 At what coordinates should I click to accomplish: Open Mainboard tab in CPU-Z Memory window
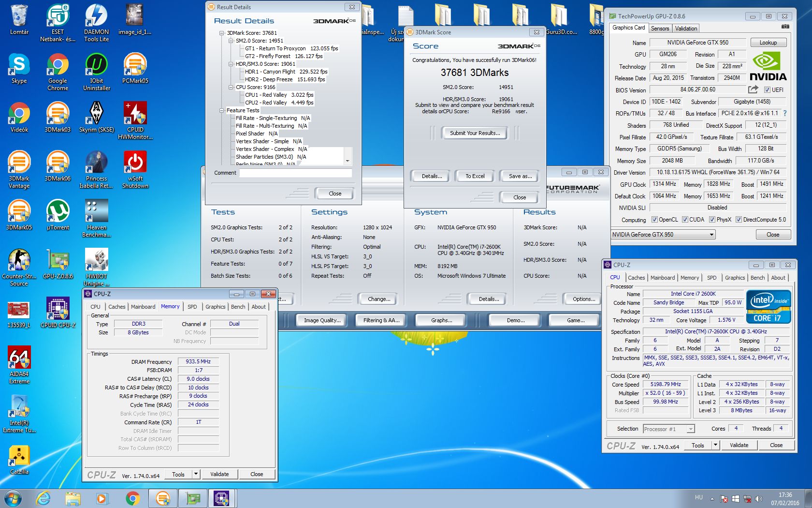point(143,307)
